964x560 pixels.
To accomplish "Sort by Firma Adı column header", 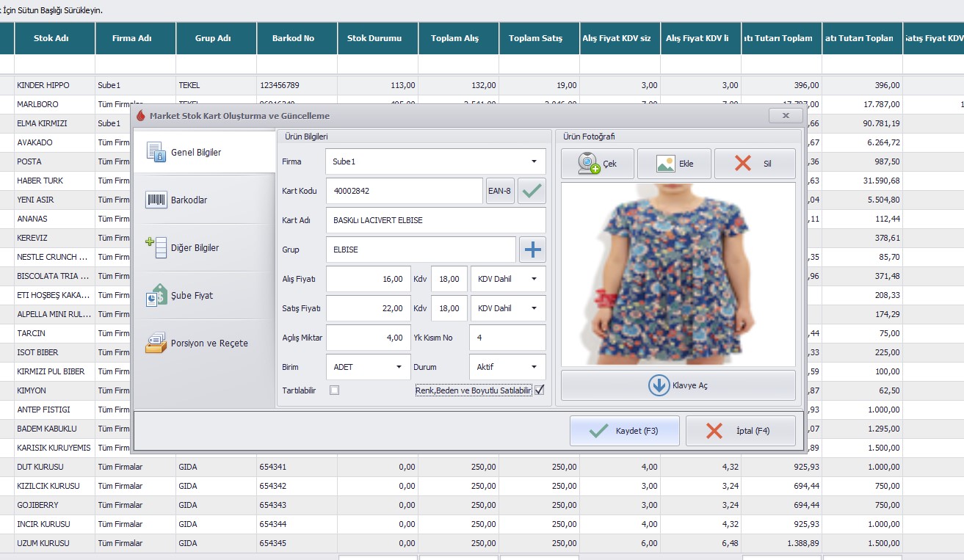I will point(135,38).
